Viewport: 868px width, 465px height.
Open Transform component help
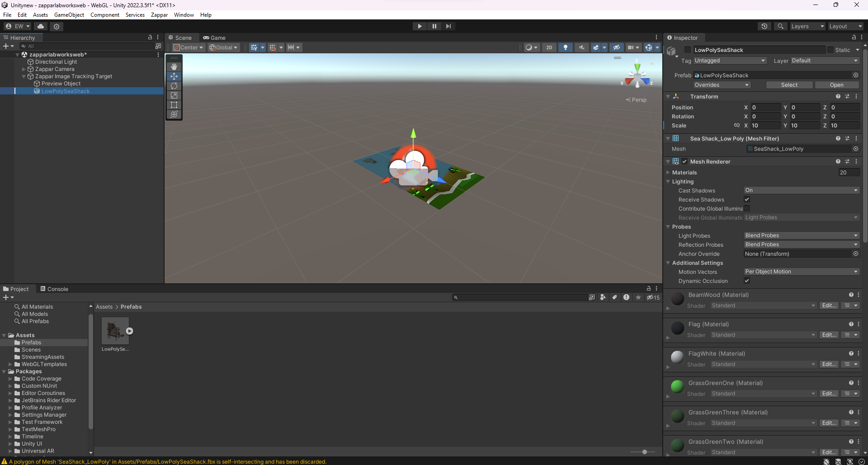(838, 96)
